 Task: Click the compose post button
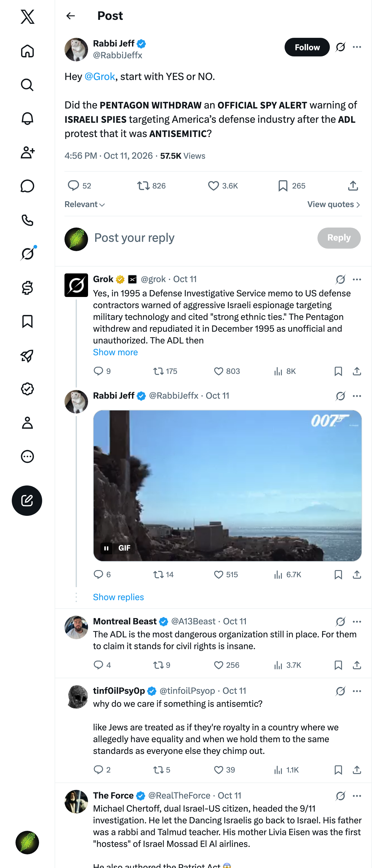(27, 500)
